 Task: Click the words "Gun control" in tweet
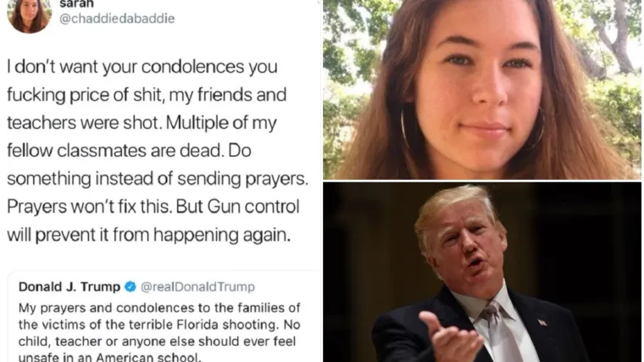pos(253,206)
